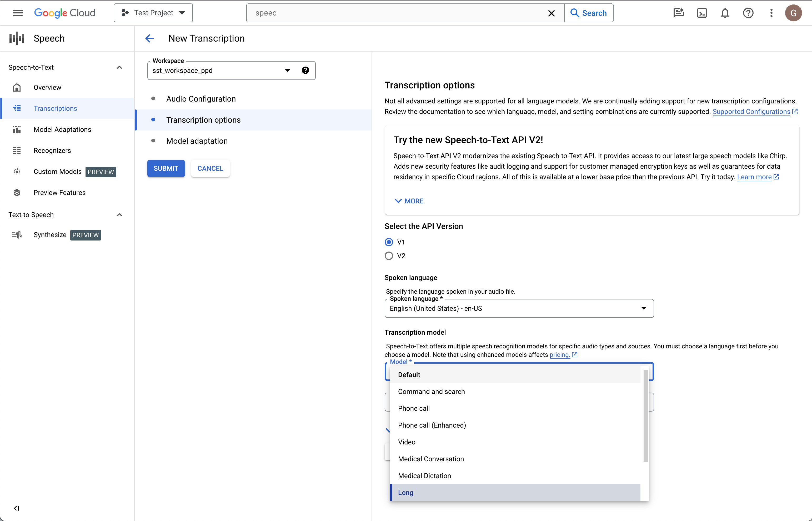
Task: Select the V1 API version radio button
Action: tap(389, 242)
